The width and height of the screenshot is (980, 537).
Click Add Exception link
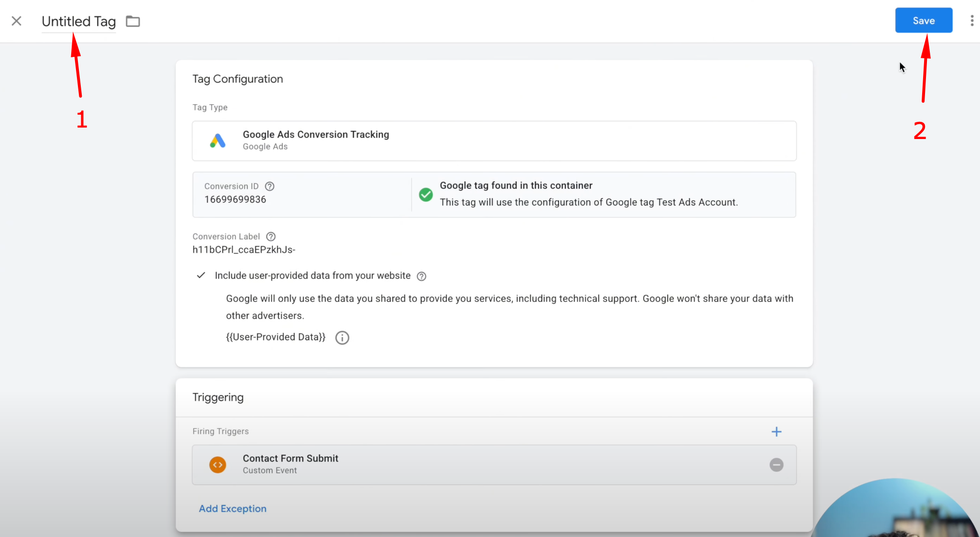tap(232, 509)
